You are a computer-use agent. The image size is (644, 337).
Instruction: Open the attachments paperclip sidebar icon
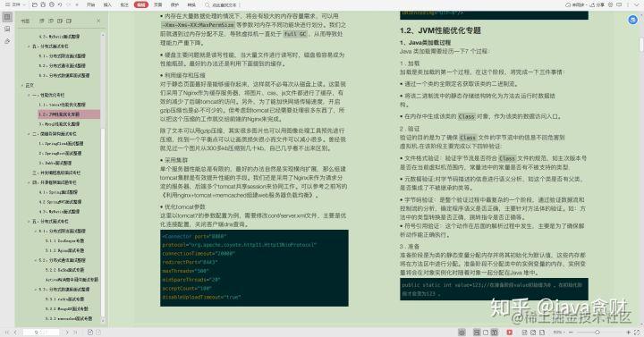(x=7, y=41)
